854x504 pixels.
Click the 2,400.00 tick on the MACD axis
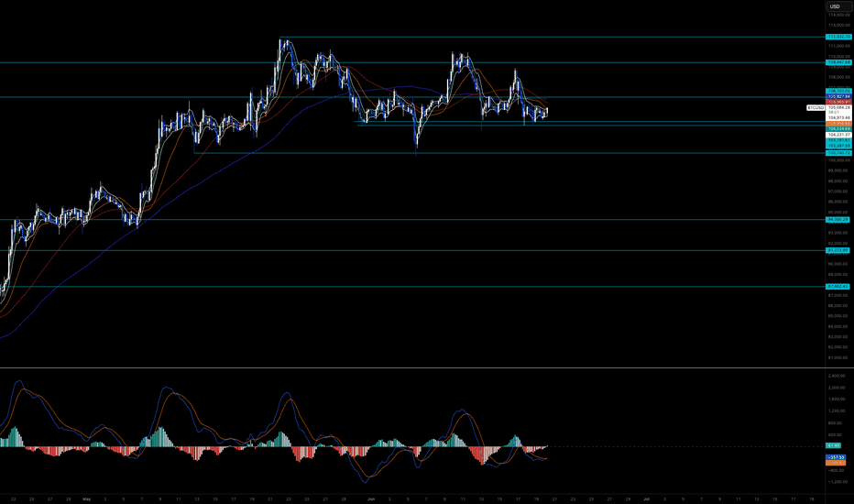click(837, 376)
